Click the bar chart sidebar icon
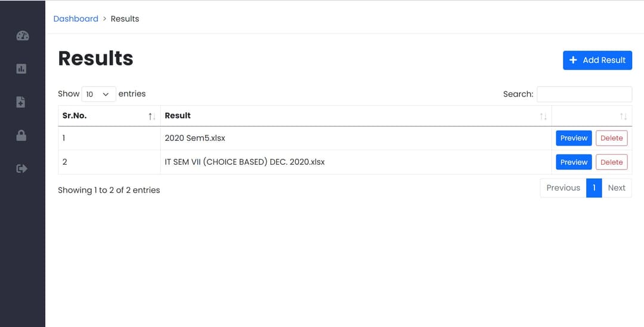 [21, 69]
